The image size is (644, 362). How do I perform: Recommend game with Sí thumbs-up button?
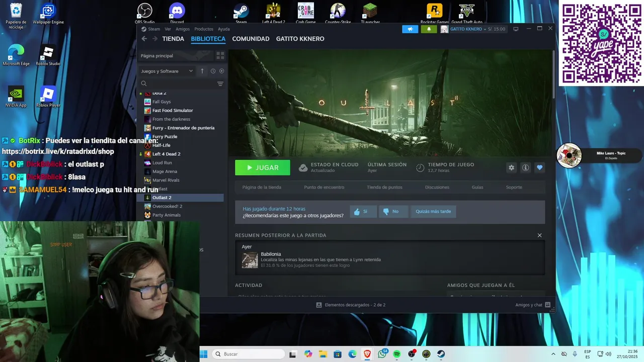[363, 212]
